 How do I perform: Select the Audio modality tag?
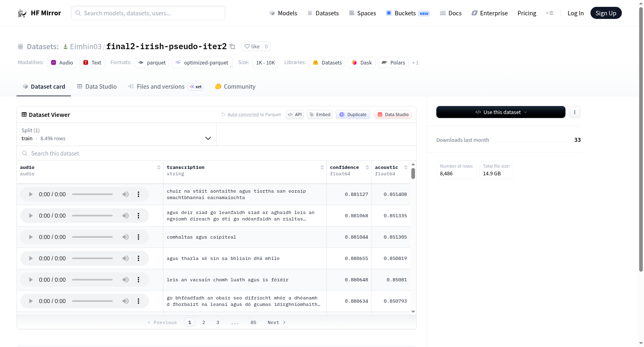click(x=62, y=62)
